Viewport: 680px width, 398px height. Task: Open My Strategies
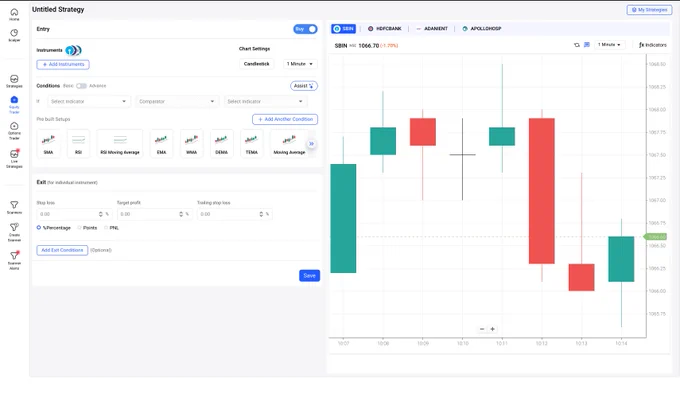click(x=649, y=10)
